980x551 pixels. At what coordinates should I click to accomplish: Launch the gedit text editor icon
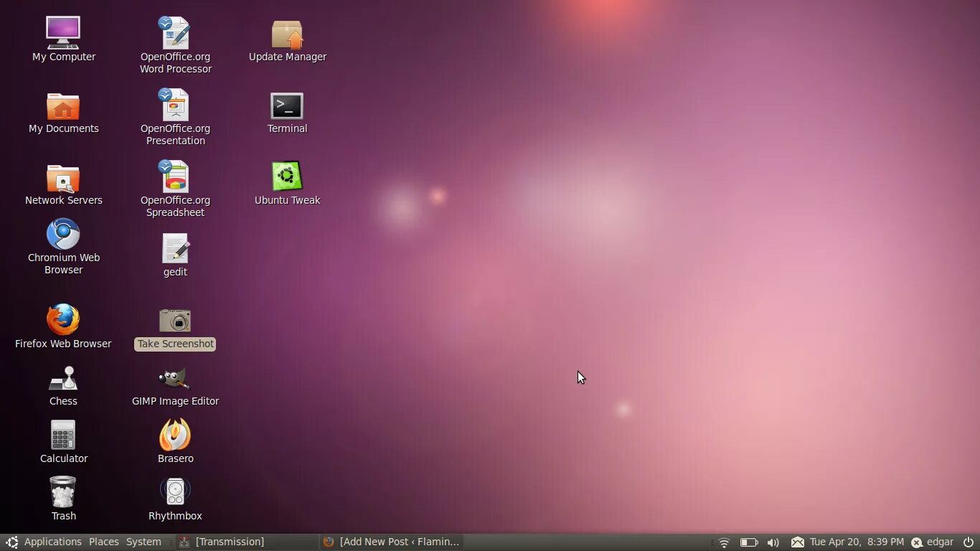pyautogui.click(x=175, y=248)
